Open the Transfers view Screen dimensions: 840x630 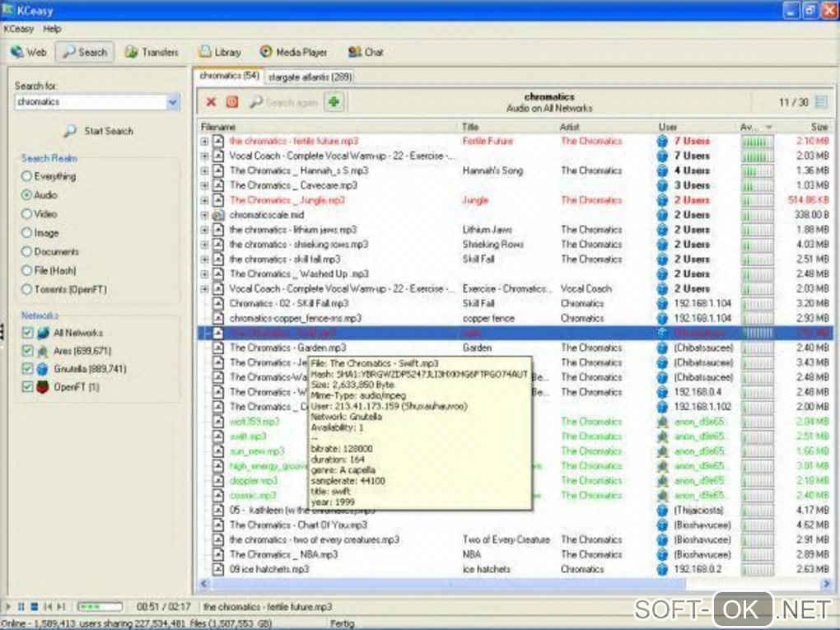point(152,52)
